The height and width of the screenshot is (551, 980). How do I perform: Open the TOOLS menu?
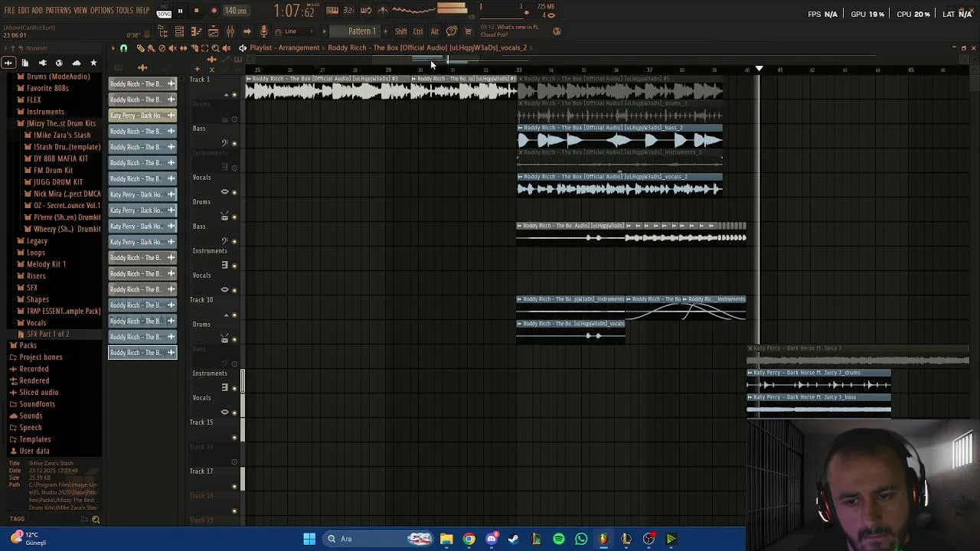(125, 11)
